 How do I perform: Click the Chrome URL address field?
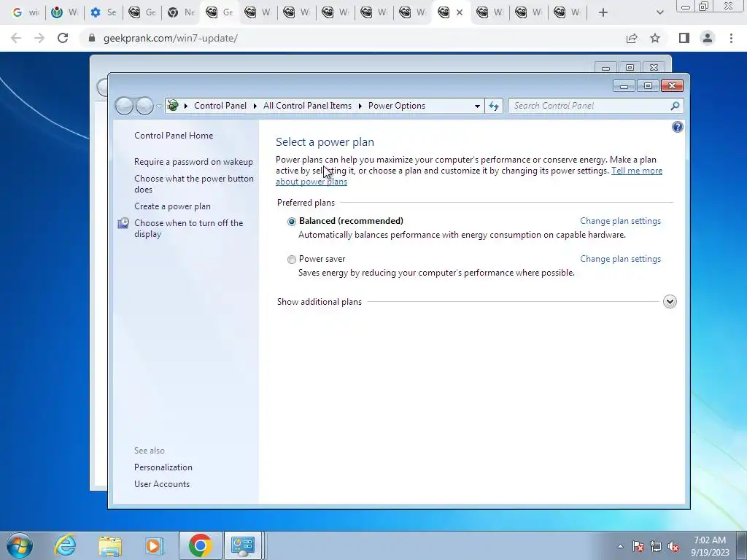352,38
